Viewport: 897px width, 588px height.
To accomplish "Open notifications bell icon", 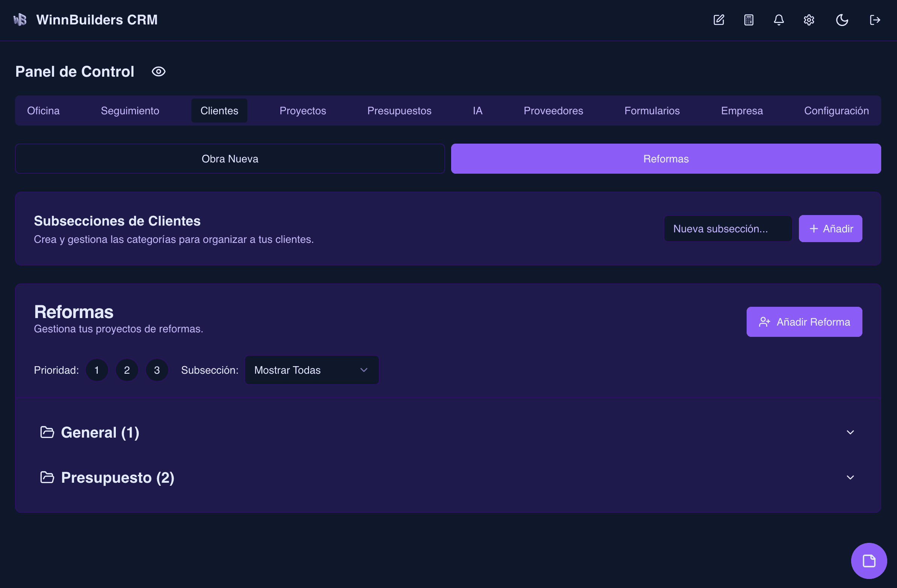I will [x=779, y=20].
